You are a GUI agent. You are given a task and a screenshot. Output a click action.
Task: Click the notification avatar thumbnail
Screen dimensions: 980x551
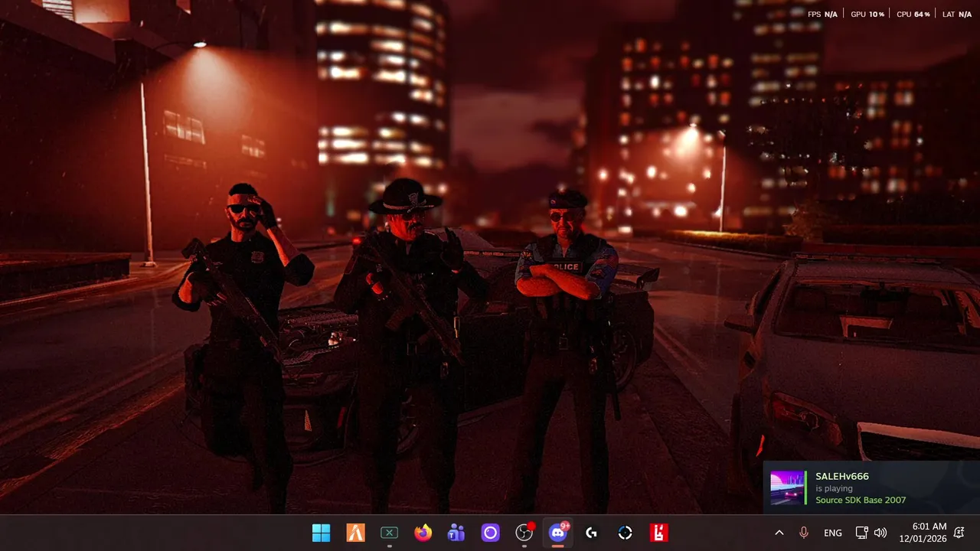point(788,487)
